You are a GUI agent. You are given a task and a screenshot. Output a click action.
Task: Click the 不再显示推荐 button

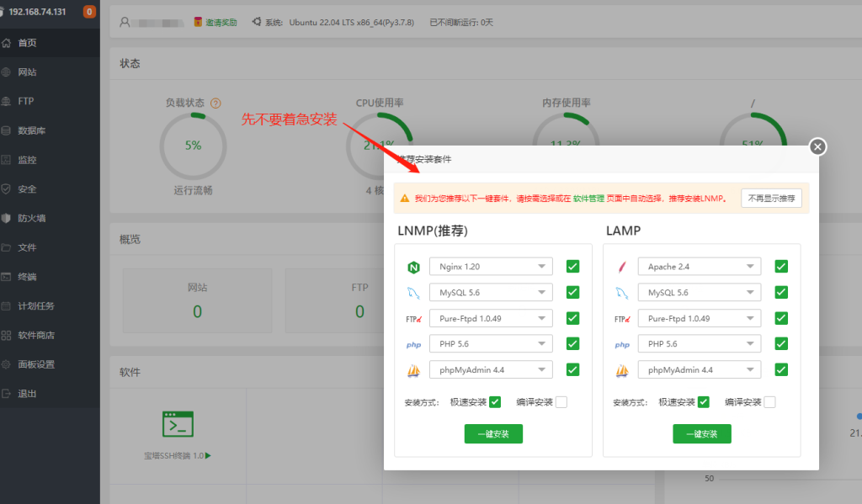pyautogui.click(x=771, y=199)
